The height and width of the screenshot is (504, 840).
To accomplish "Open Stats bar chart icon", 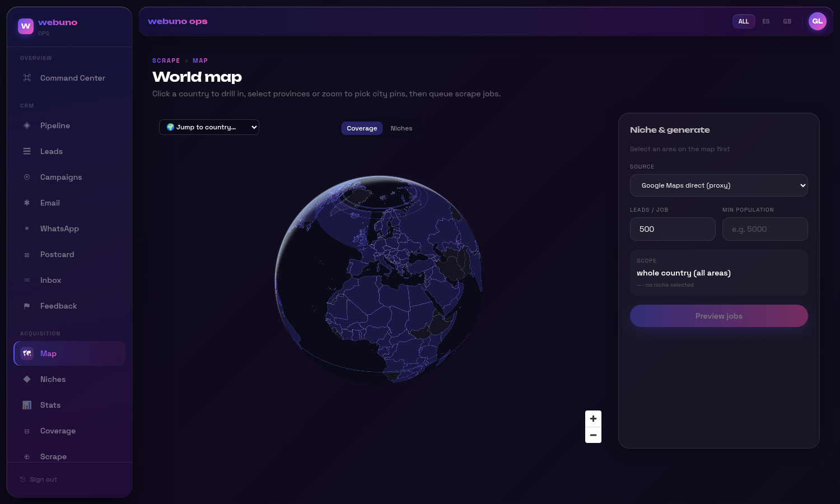I will 27,405.
